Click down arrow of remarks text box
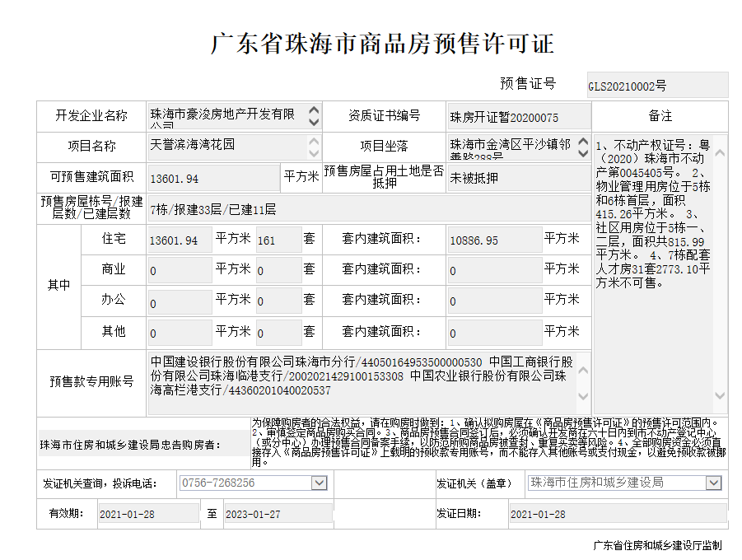 (719, 396)
